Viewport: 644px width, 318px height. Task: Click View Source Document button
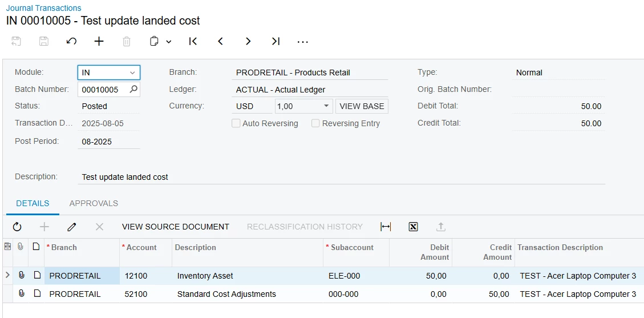pos(176,227)
